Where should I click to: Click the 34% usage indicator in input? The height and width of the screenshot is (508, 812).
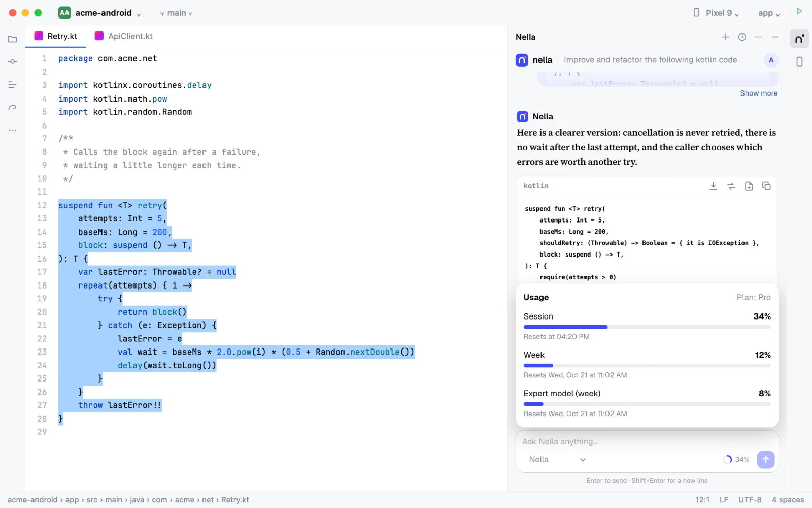click(736, 460)
